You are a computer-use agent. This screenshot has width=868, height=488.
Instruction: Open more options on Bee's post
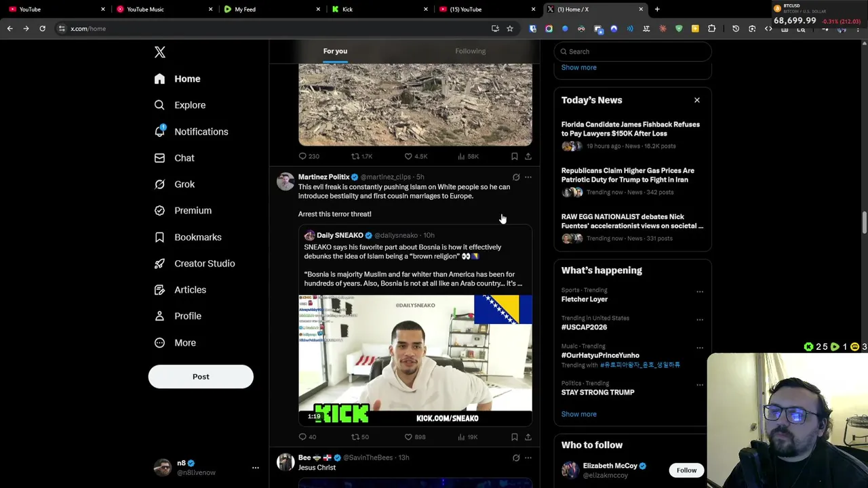coord(528,458)
